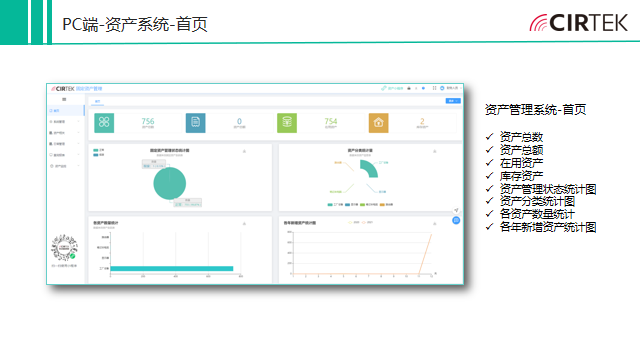
Task: Click the blue user avatar in header
Action: point(442,88)
